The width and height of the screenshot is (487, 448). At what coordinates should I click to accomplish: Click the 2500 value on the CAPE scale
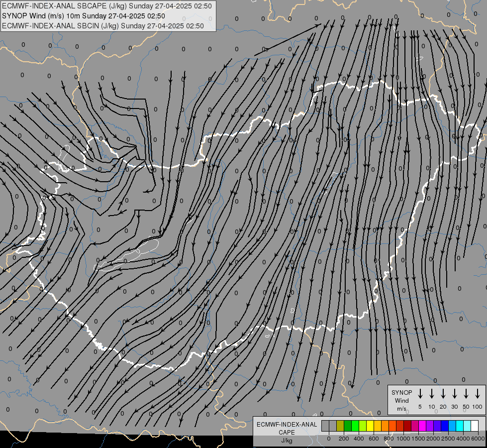[448, 439]
